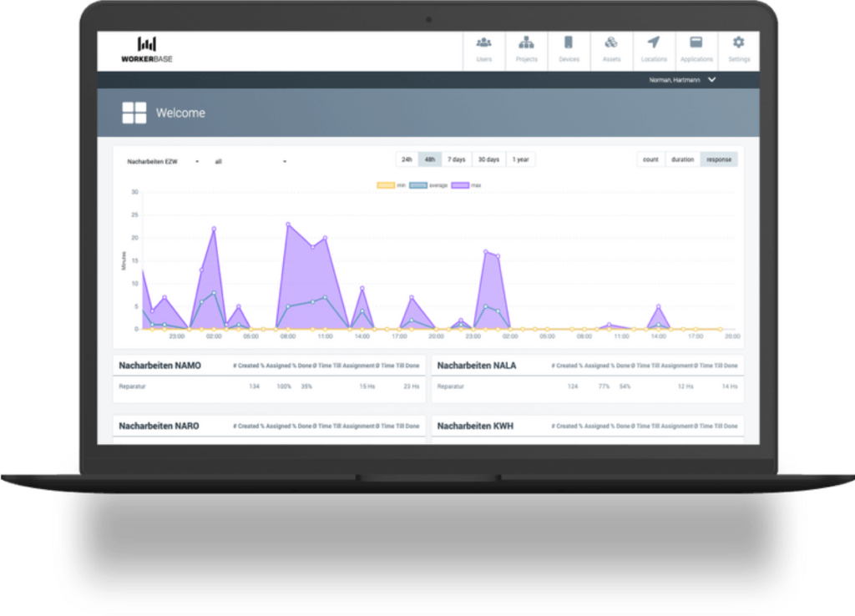Image resolution: width=855 pixels, height=616 pixels.
Task: Show the count metric view
Action: point(650,159)
